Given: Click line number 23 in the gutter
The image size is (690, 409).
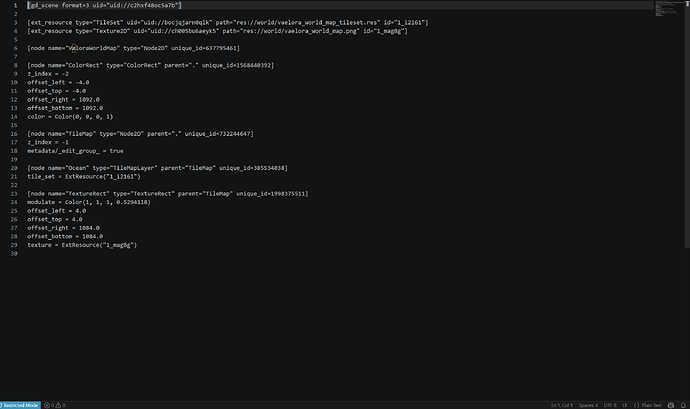Looking at the screenshot, I should click(14, 194).
